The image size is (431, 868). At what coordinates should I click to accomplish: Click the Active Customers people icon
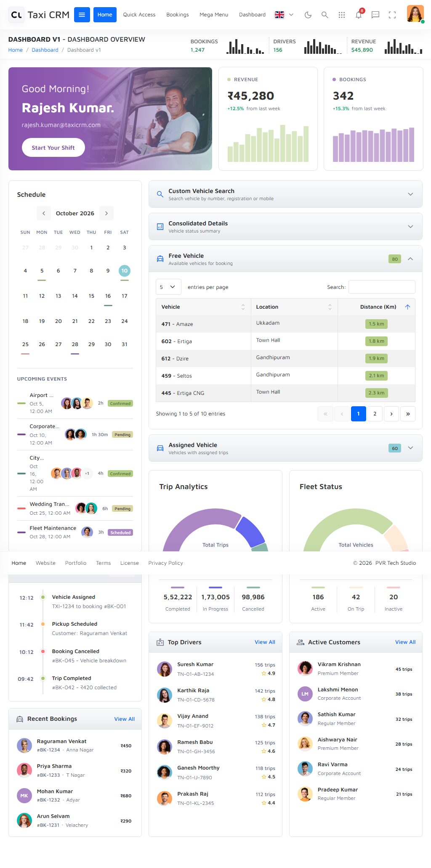tap(301, 642)
